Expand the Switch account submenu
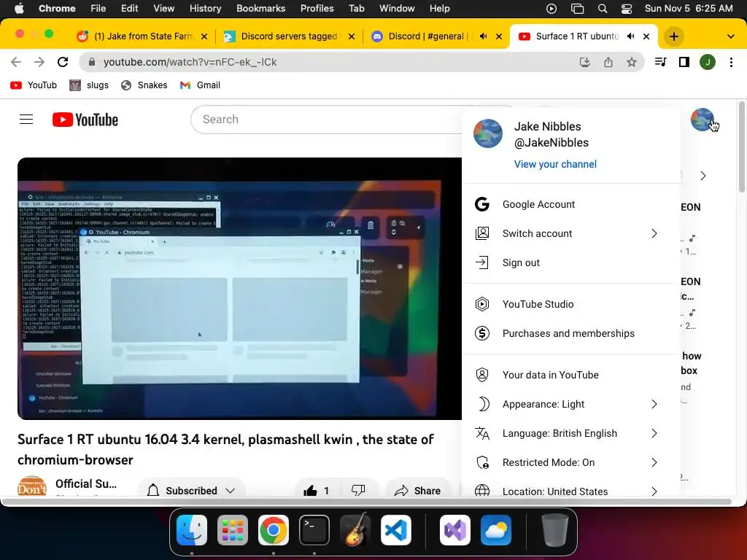 coord(654,233)
